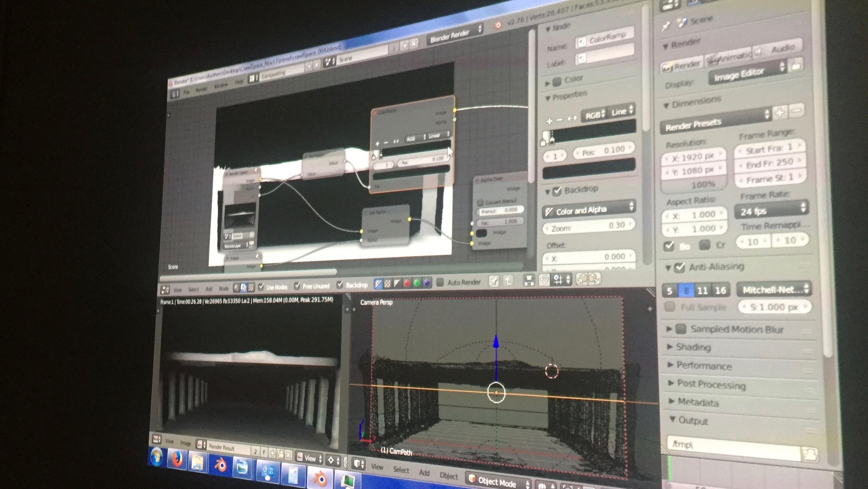This screenshot has width=868, height=489.
Task: Open the 3D viewport editor type selector
Action: tap(359, 463)
